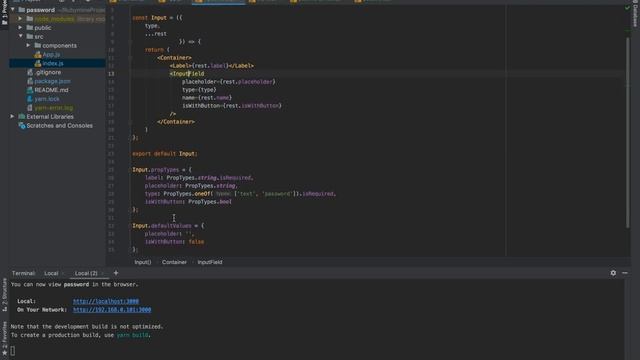The width and height of the screenshot is (640, 360).
Task: Click the README.md file icon
Action: click(x=30, y=90)
